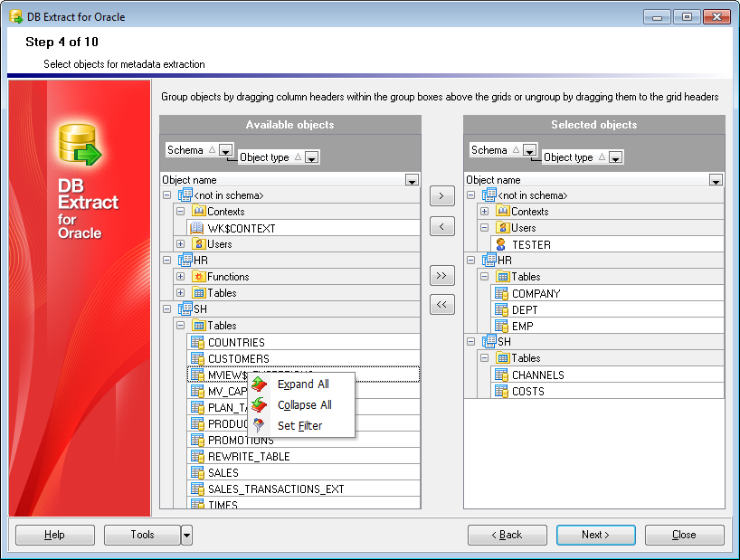The width and height of the screenshot is (740, 560).
Task: Go Back to previous step
Action: point(507,535)
